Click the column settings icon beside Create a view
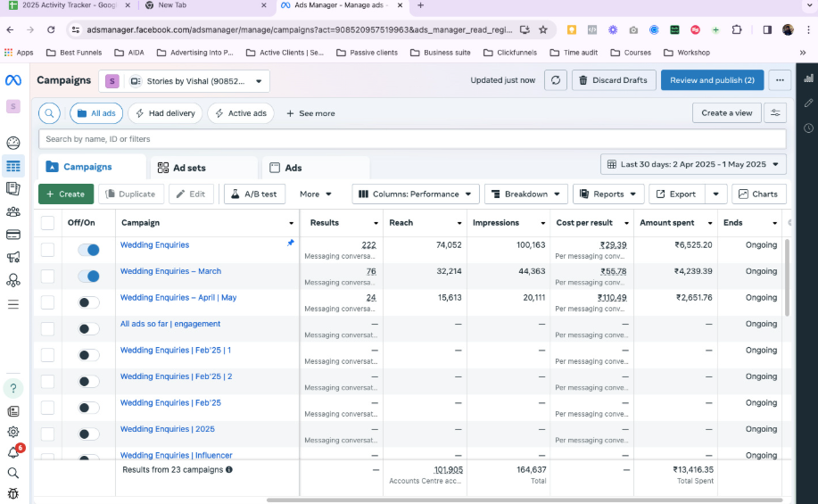 [776, 113]
